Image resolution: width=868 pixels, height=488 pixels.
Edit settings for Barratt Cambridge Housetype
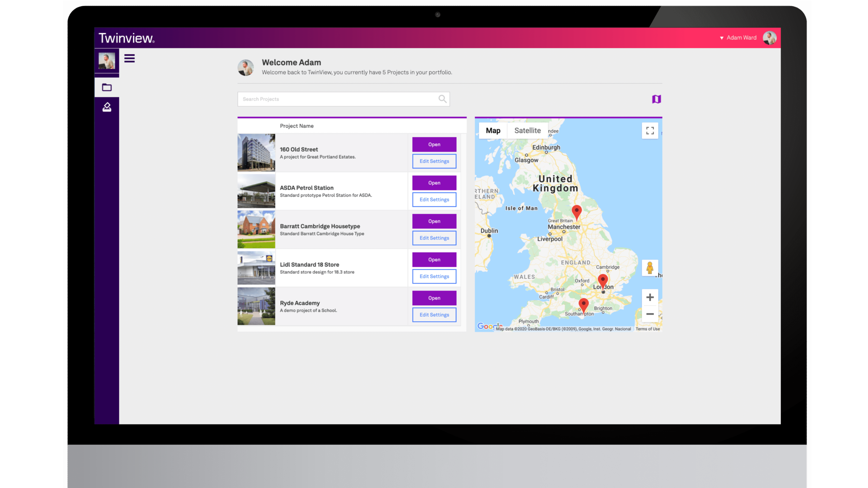pos(434,238)
